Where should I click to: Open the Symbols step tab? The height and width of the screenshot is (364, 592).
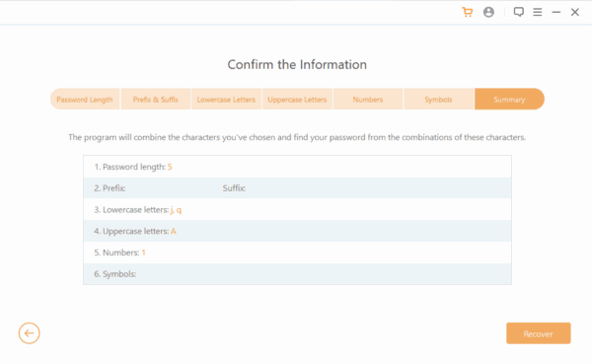click(438, 100)
